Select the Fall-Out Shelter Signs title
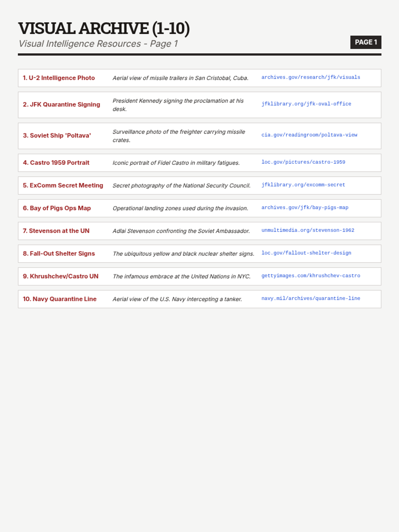399x532 pixels. point(59,254)
